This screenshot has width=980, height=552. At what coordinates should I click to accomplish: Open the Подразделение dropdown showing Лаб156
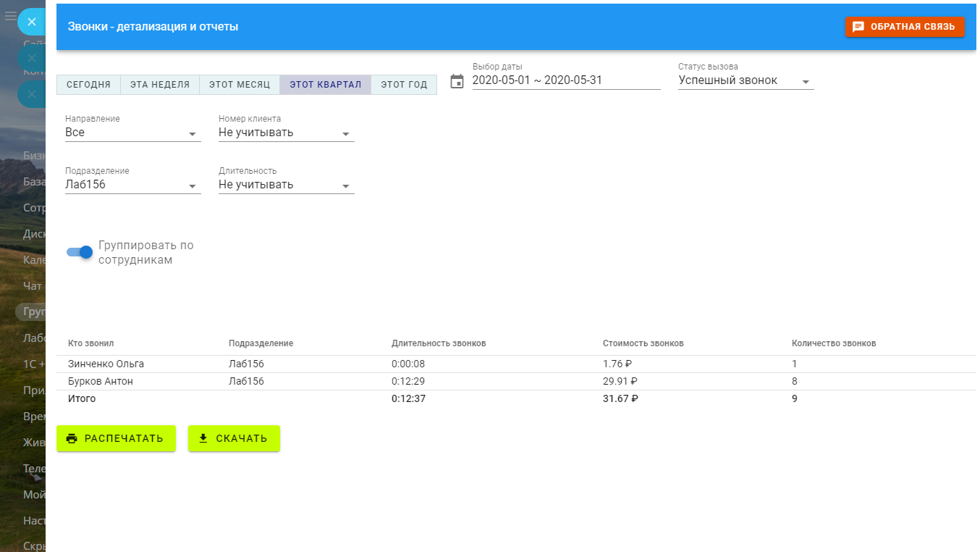[132, 185]
